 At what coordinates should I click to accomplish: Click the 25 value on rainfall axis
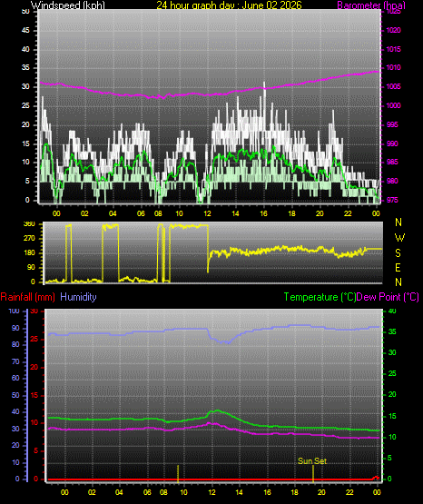(34, 339)
